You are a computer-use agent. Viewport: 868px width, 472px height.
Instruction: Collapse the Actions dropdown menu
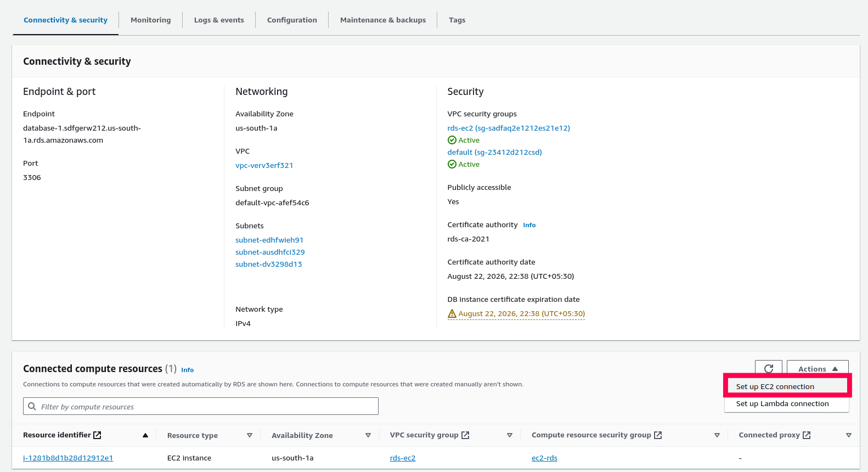818,368
